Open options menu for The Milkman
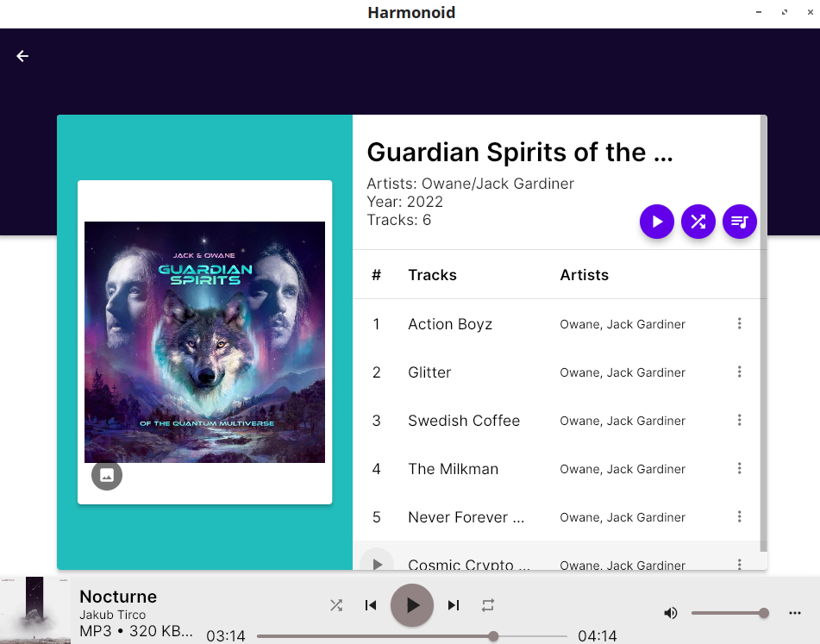The width and height of the screenshot is (820, 644). coord(740,468)
